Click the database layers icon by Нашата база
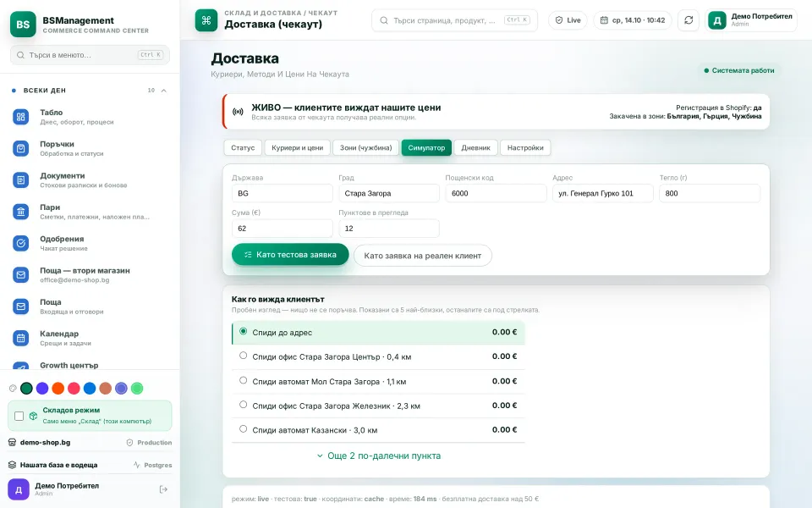Screen dimensions: 812x508 pos(13,465)
